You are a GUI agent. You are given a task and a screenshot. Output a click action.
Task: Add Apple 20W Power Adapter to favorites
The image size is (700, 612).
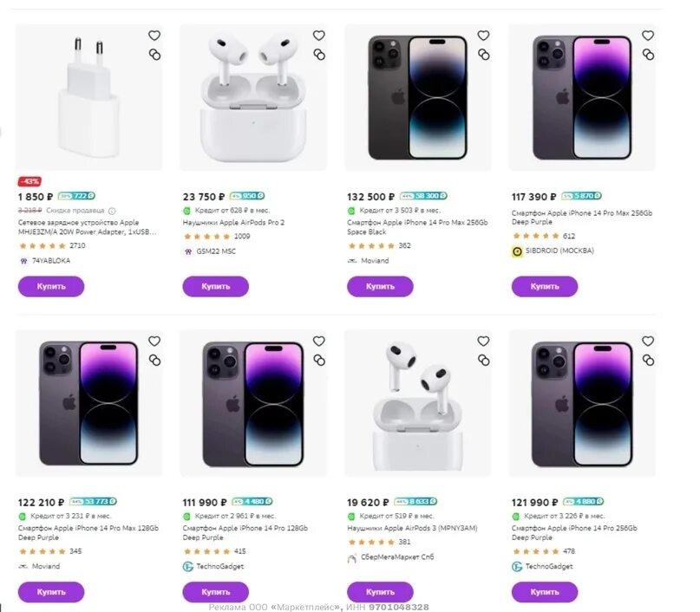(154, 36)
